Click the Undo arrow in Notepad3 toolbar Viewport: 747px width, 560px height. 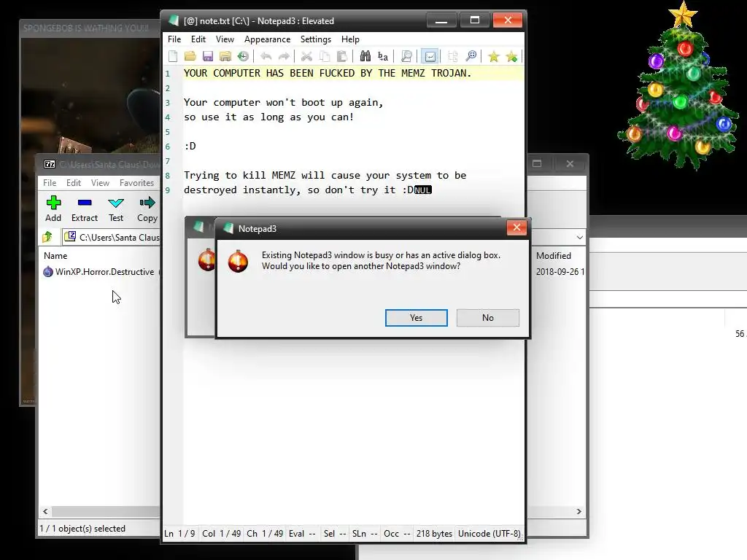(266, 57)
